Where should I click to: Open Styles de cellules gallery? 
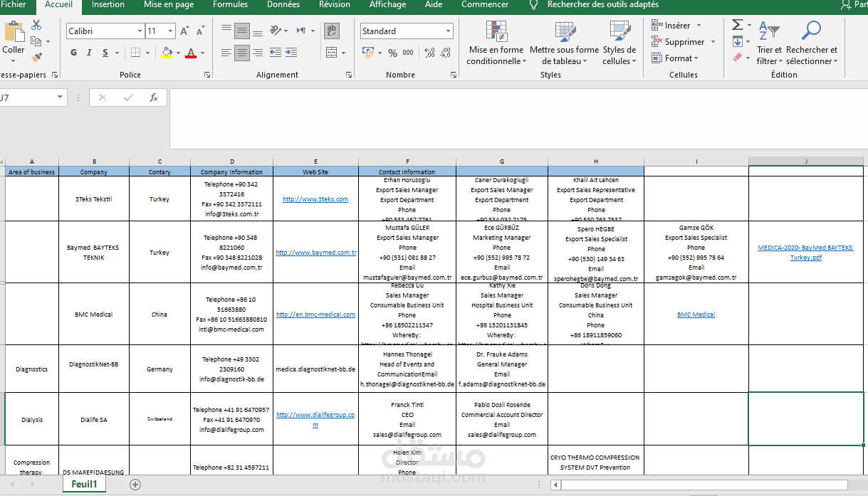[x=619, y=44]
